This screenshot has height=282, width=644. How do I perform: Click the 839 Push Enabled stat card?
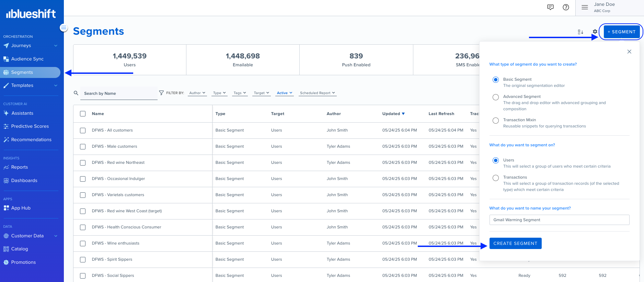[356, 60]
